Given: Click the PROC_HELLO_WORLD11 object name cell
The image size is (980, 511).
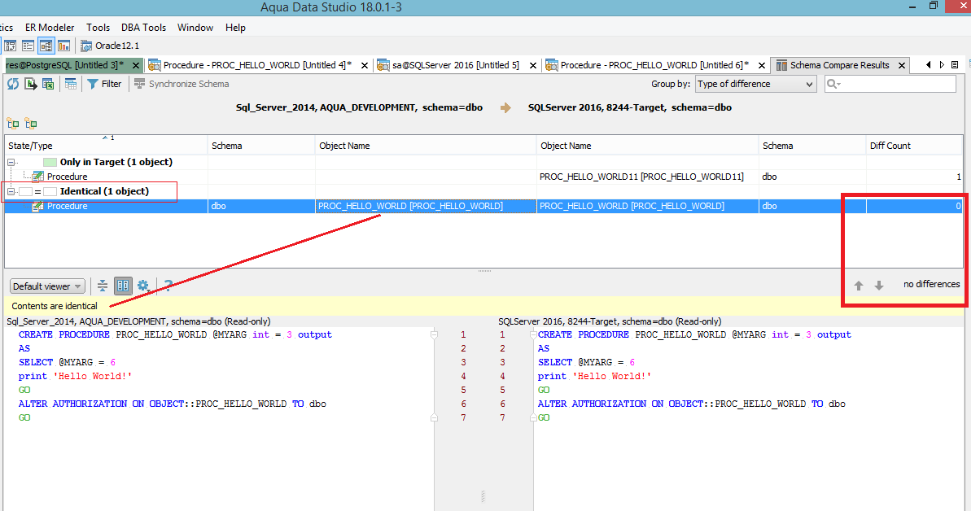Looking at the screenshot, I should point(648,177).
